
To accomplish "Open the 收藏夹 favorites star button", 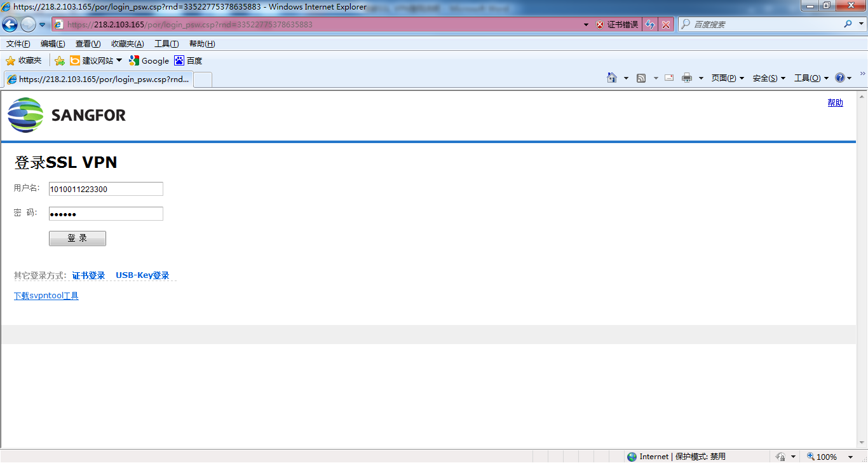I will [24, 60].
